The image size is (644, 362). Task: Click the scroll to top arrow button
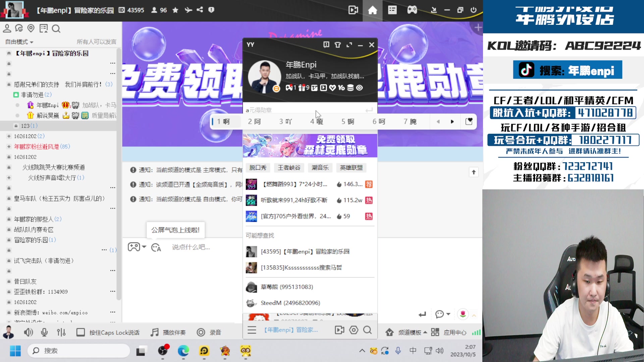(474, 172)
